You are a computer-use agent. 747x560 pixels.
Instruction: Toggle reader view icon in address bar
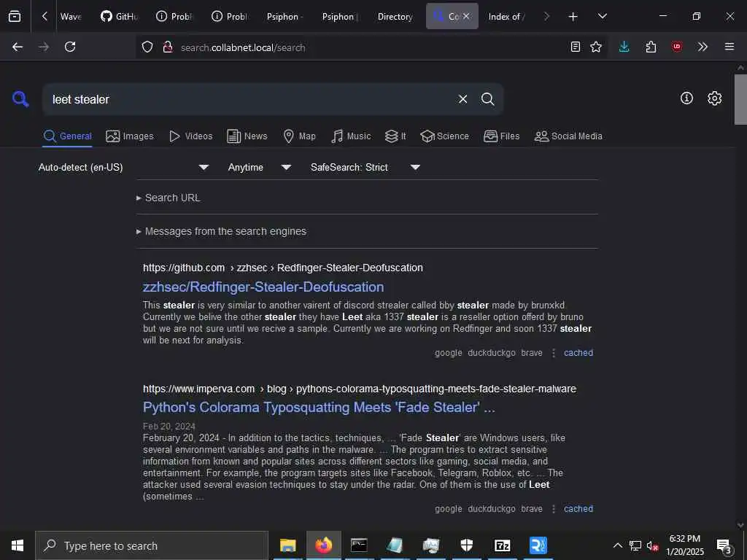[576, 47]
